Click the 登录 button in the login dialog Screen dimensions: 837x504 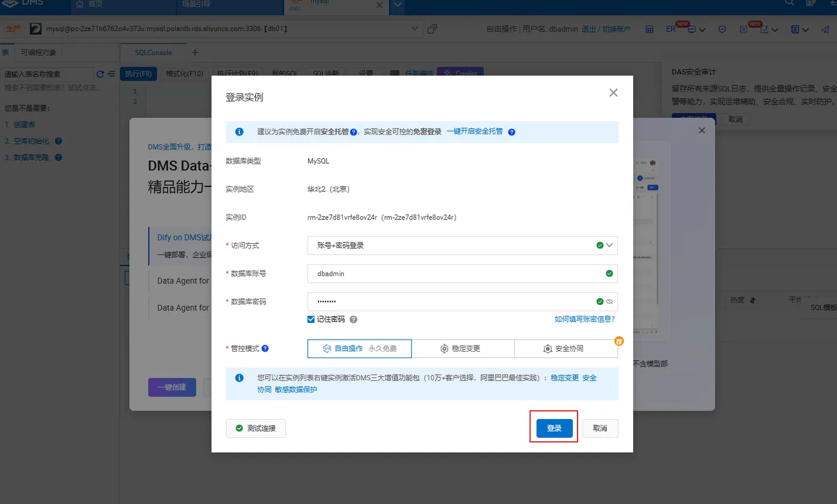point(554,428)
